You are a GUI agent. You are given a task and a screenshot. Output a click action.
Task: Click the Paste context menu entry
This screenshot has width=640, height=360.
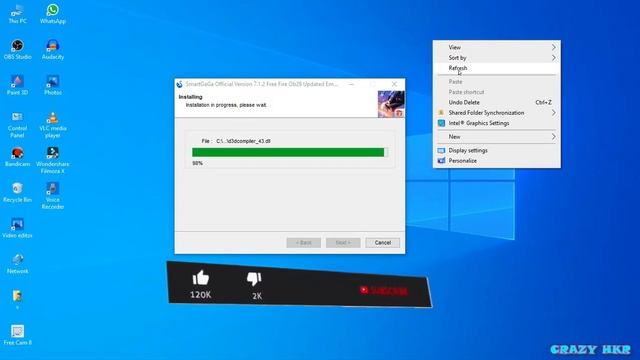coord(497,82)
